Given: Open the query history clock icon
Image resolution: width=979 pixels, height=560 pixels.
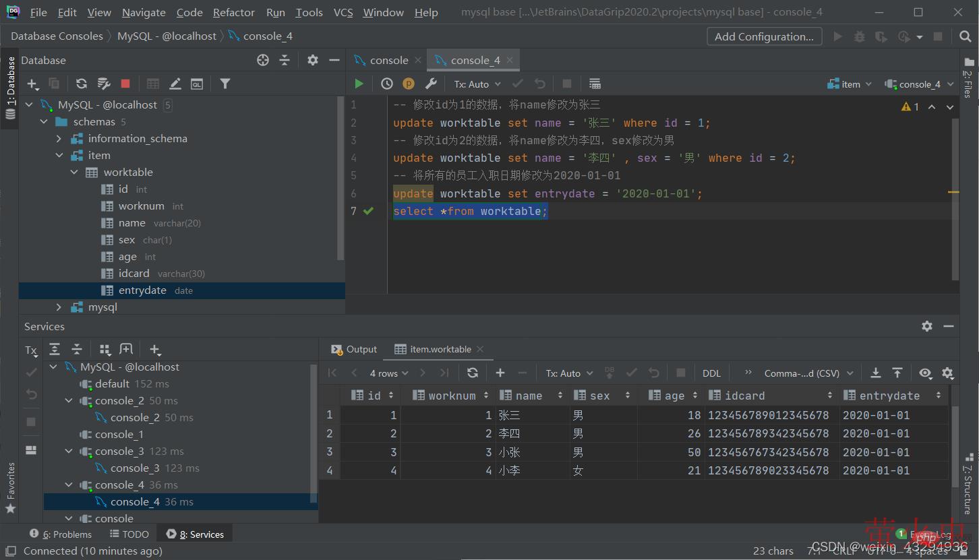Looking at the screenshot, I should (386, 84).
